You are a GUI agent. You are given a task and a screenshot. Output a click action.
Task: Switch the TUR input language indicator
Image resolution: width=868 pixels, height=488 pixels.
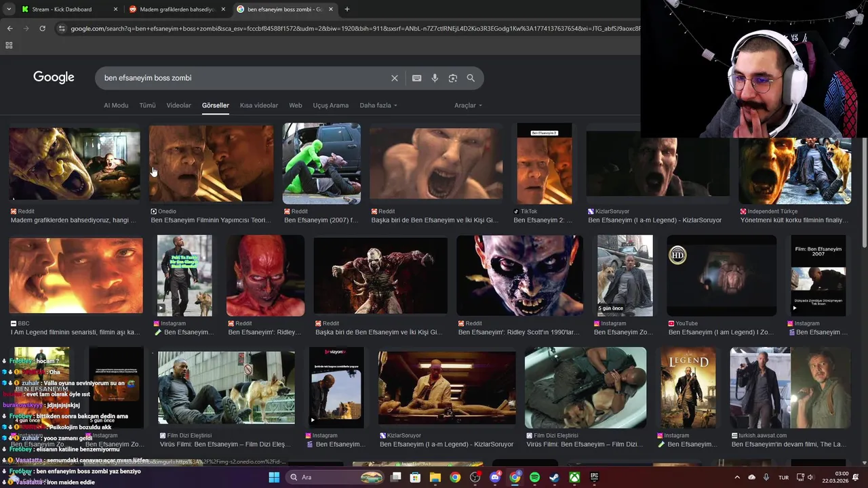tap(783, 477)
